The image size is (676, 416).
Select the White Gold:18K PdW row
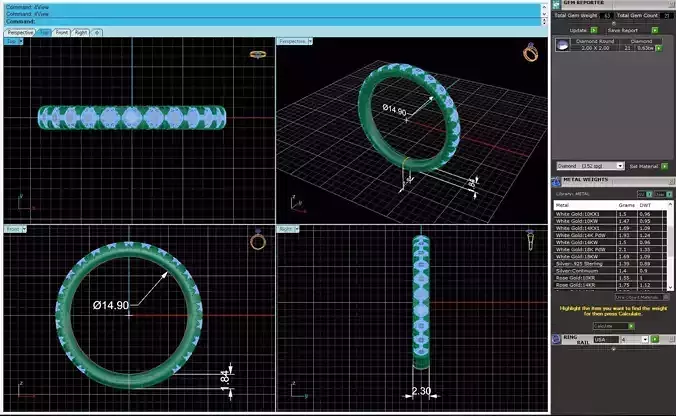point(610,249)
